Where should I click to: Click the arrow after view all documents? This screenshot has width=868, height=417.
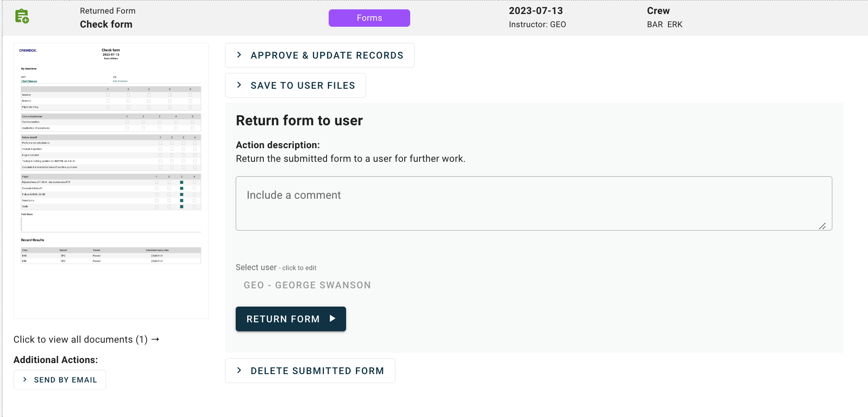[155, 339]
